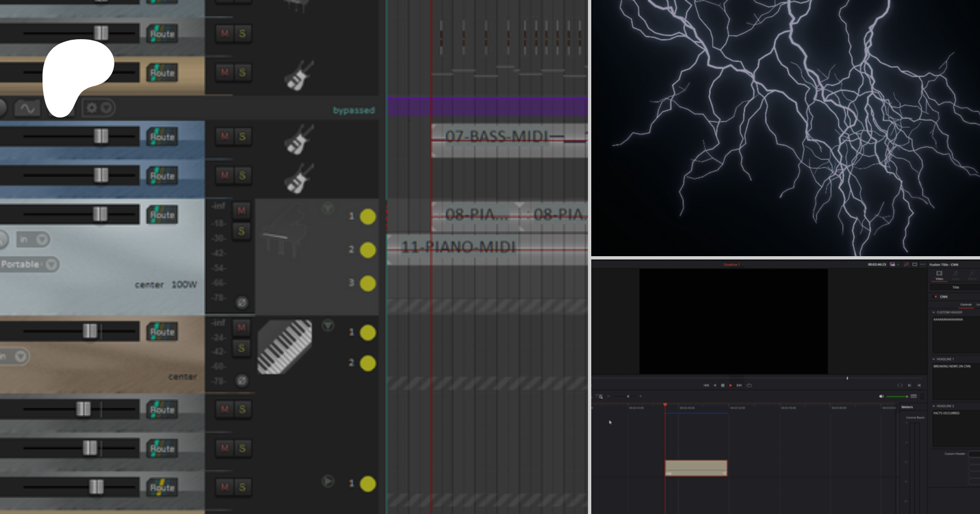
Task: Click the envelope sine wave button
Action: click(27, 108)
